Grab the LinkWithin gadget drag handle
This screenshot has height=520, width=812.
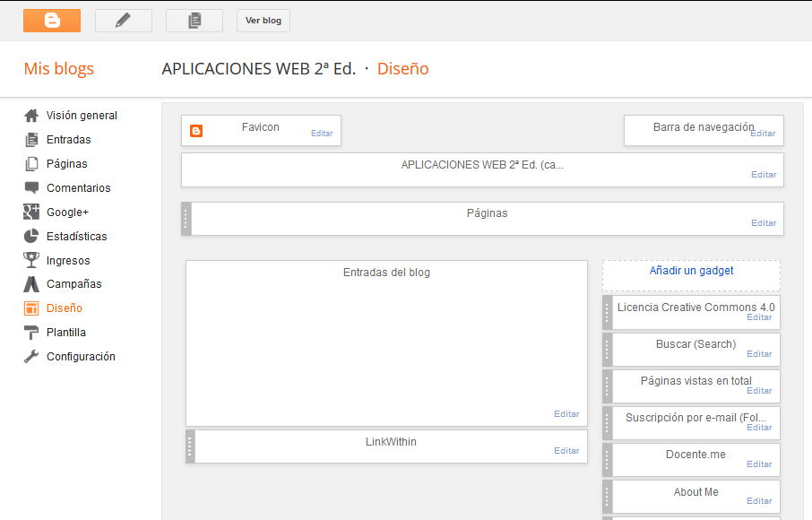pyautogui.click(x=190, y=446)
